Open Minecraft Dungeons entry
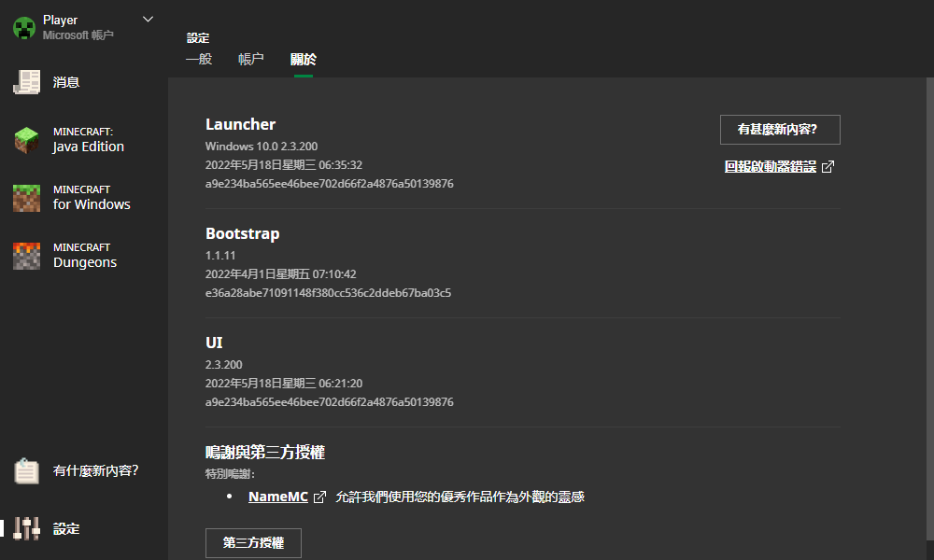The image size is (934, 560). tap(84, 256)
